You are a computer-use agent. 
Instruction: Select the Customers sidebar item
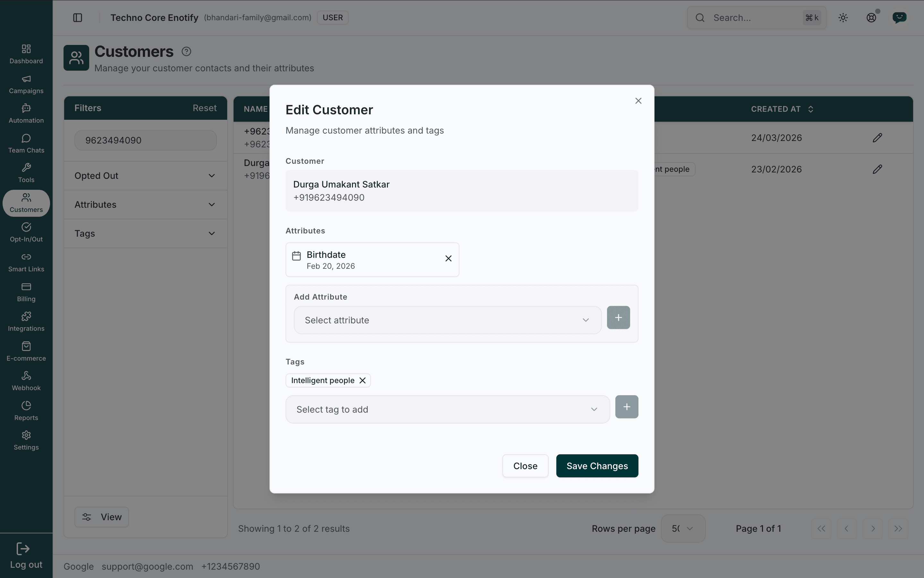coord(26,203)
